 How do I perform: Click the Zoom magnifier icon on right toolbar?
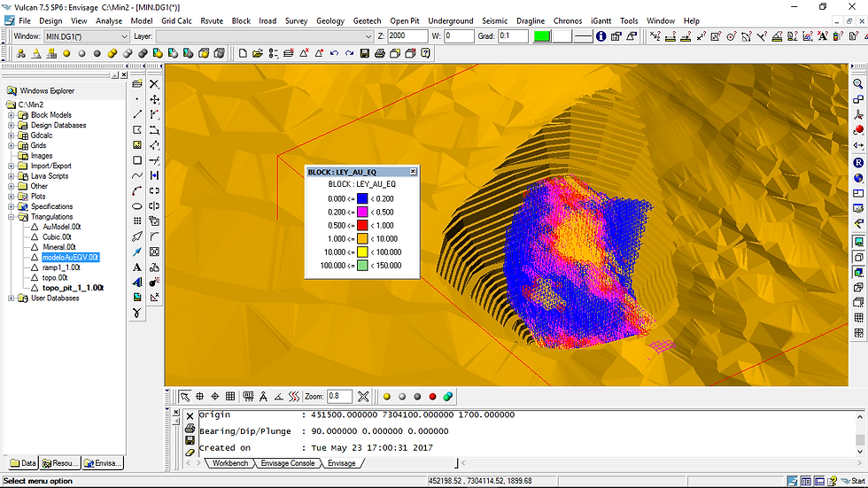(858, 83)
